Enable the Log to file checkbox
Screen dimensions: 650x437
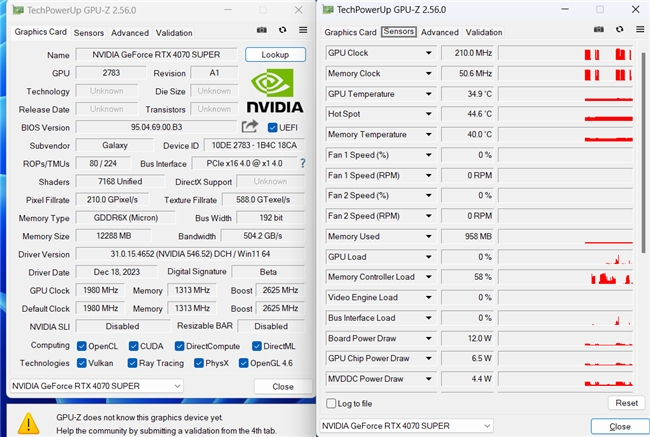pos(332,403)
